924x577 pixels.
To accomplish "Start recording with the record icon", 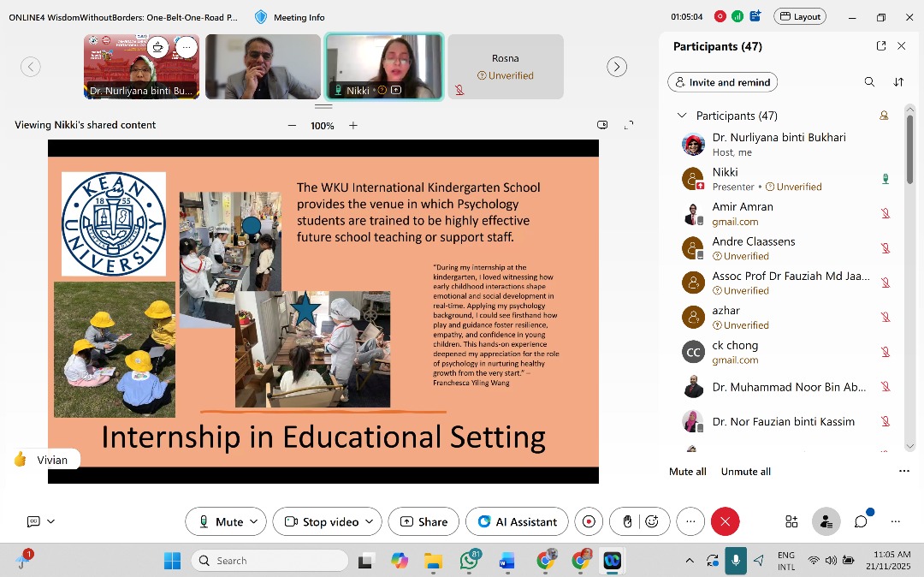I will tap(589, 521).
